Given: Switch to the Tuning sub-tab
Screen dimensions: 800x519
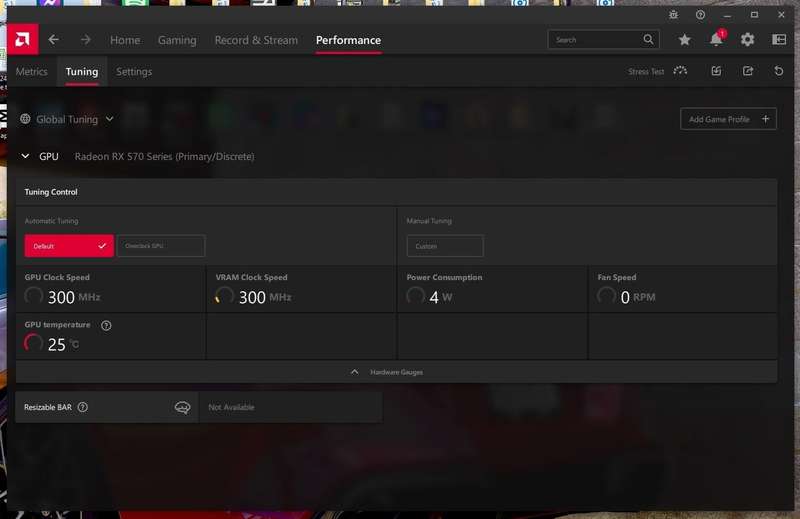Looking at the screenshot, I should (82, 71).
